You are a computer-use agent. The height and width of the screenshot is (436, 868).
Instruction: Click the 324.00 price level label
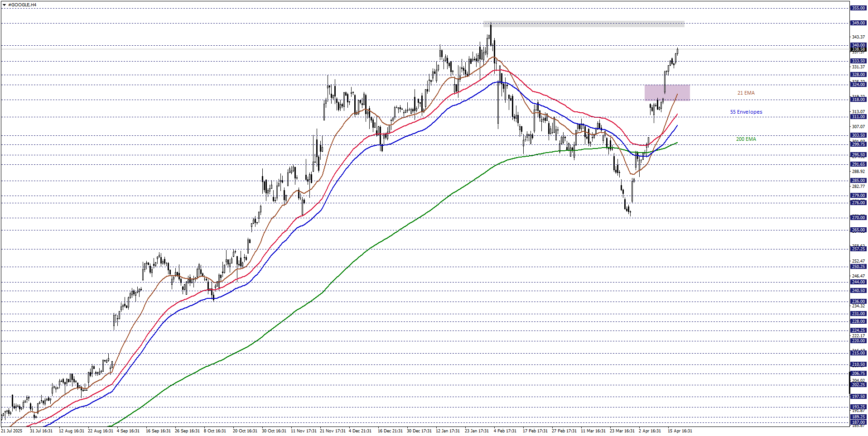pyautogui.click(x=858, y=85)
